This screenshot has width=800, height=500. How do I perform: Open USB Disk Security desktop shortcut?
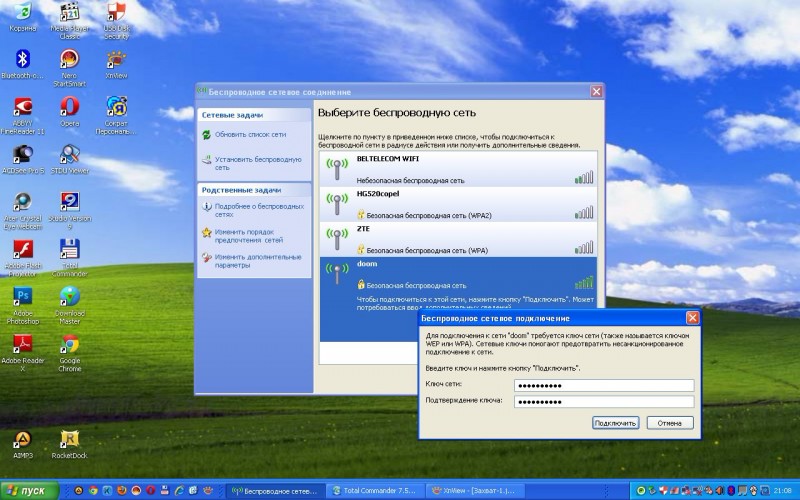pyautogui.click(x=116, y=20)
